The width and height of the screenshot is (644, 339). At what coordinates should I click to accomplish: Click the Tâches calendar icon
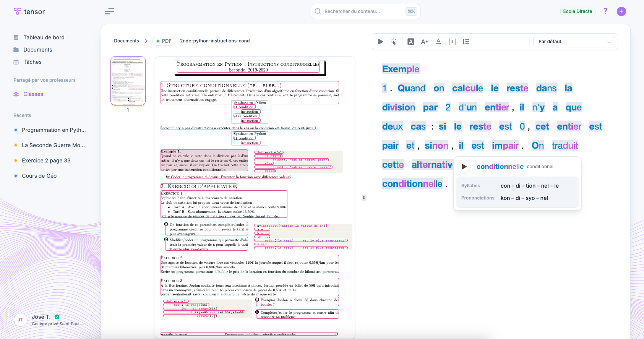pos(16,62)
